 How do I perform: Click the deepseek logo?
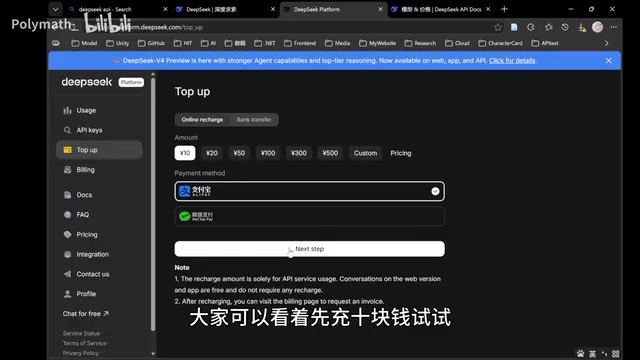tap(87, 82)
